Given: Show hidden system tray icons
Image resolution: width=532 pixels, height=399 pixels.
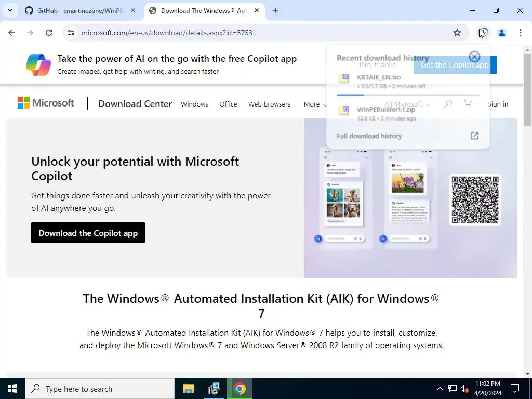Looking at the screenshot, I should point(440,389).
